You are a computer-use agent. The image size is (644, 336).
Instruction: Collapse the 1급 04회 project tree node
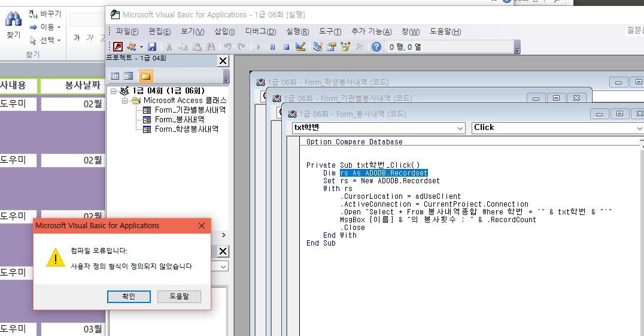tap(114, 91)
